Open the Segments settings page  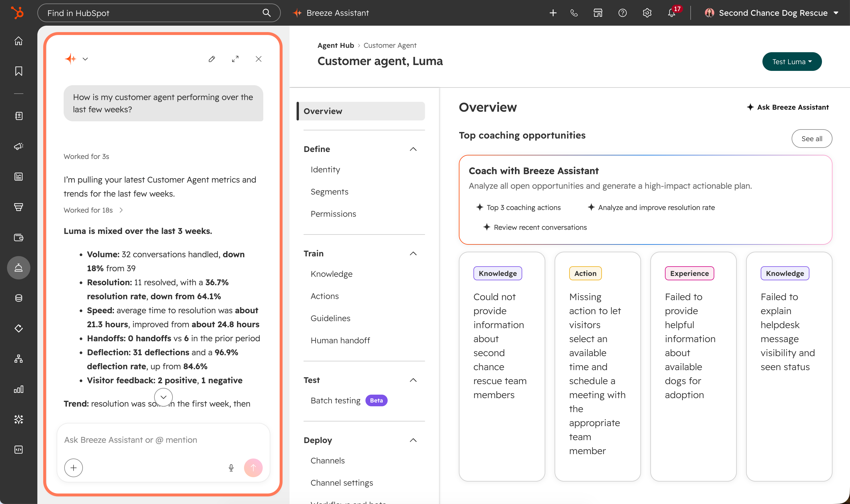329,192
